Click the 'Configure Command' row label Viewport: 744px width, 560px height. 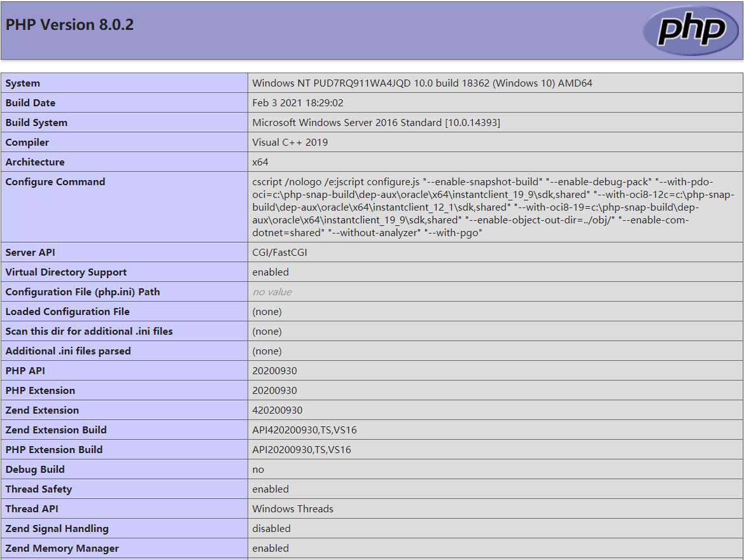point(55,182)
